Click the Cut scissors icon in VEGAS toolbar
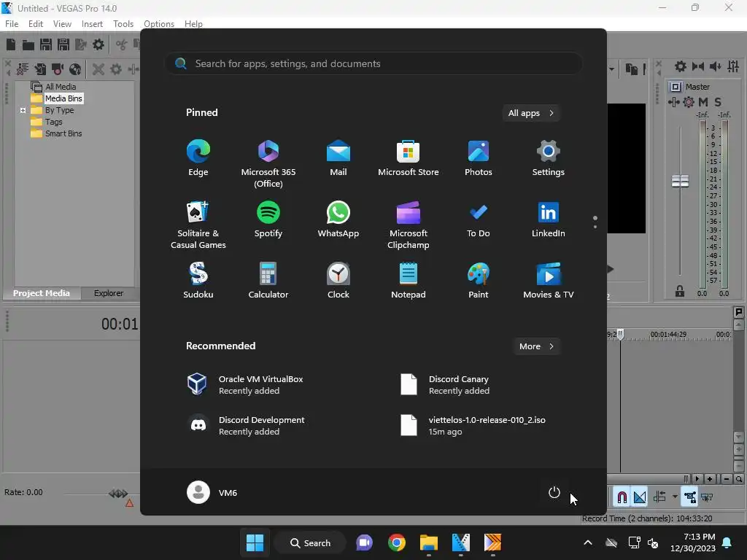Screen dimensions: 747x560 click(122, 44)
